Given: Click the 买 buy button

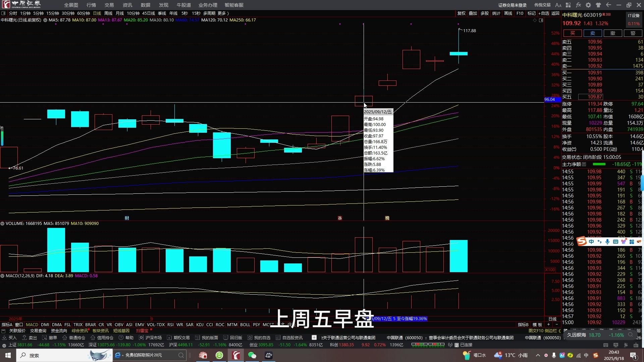Looking at the screenshot, I should point(572,33).
